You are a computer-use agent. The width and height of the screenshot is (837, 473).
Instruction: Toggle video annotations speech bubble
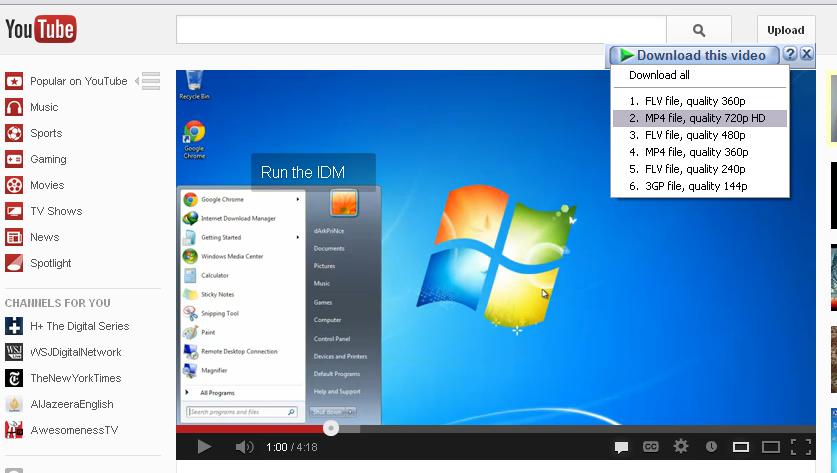coord(621,447)
